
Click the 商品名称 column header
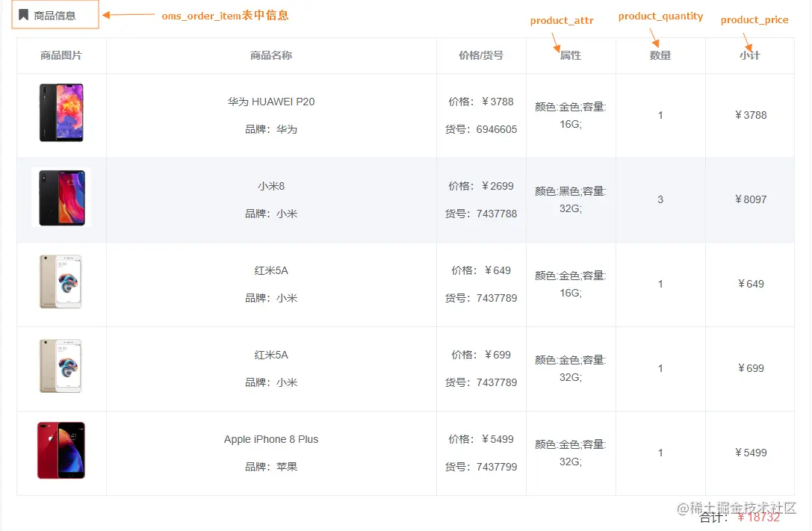(x=271, y=55)
